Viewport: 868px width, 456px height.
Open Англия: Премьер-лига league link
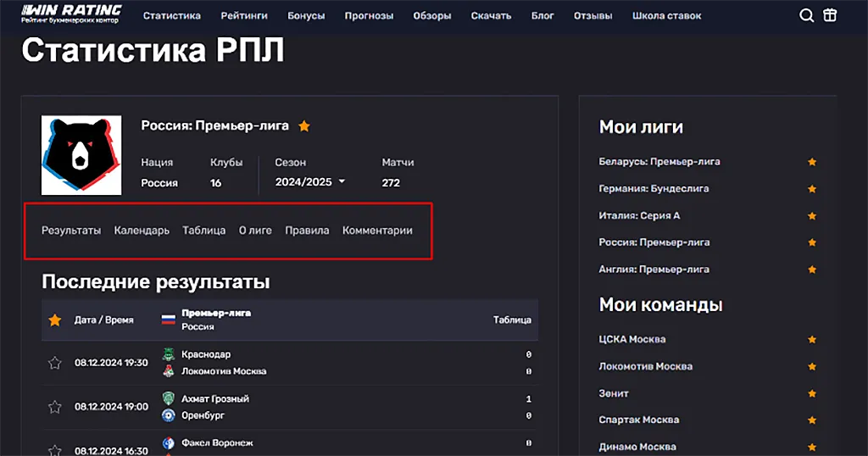[654, 270]
